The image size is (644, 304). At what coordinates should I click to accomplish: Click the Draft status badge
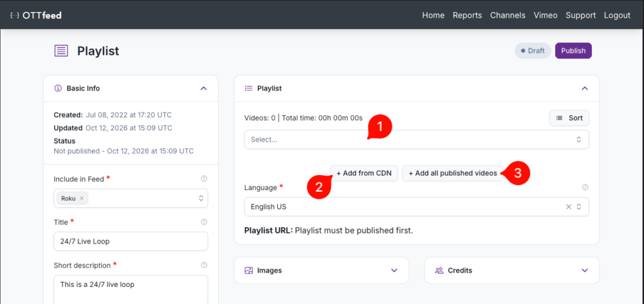pos(533,51)
